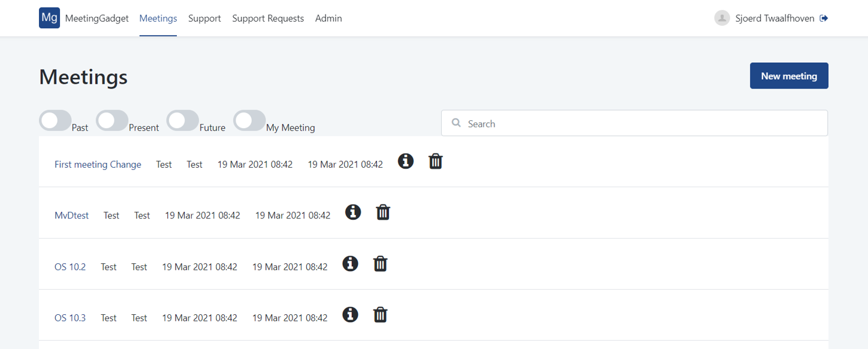Click trash icon in MvDtest row
This screenshot has height=349, width=868.
click(x=383, y=212)
